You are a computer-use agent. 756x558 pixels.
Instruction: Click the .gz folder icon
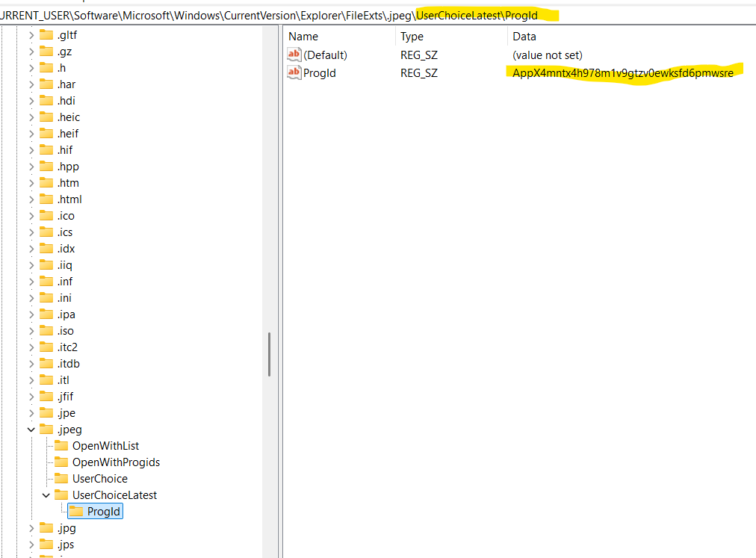46,51
